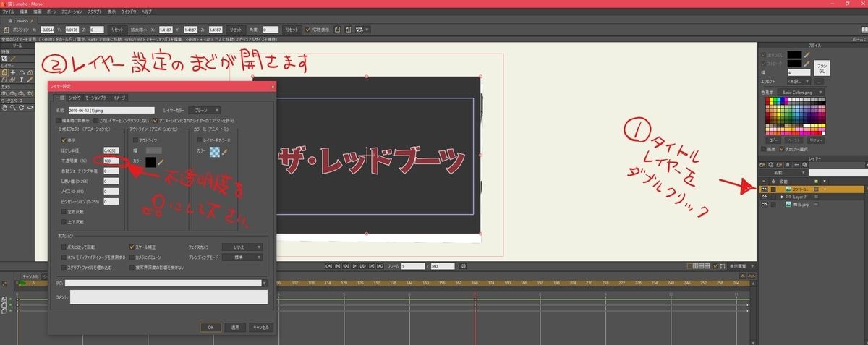Toggle 左右反転 flip horizontally checkbox
This screenshot has height=345, width=868.
pyautogui.click(x=64, y=211)
